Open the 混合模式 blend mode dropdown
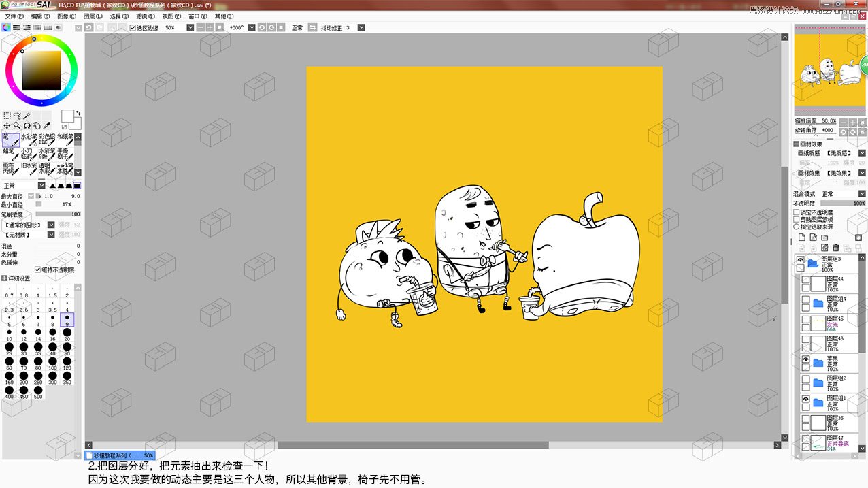Screen dimensions: 868x488 [861, 193]
